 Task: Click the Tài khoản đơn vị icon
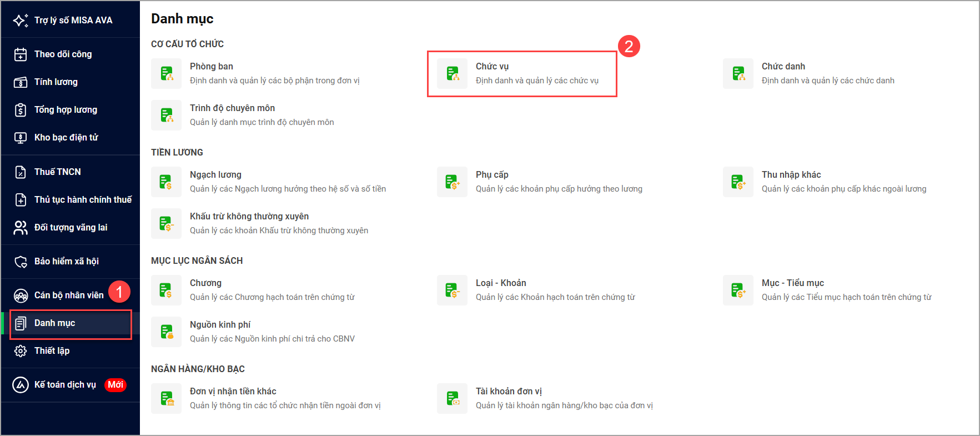(452, 398)
